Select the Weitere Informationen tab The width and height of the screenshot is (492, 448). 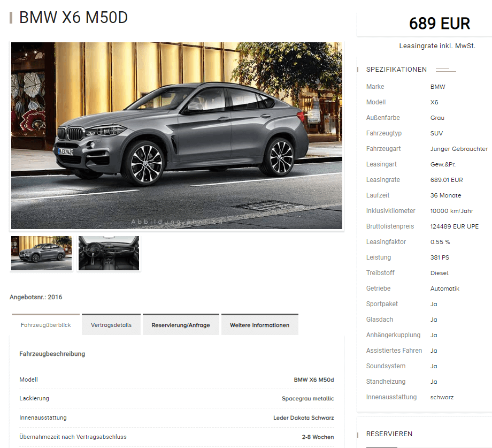(x=259, y=324)
